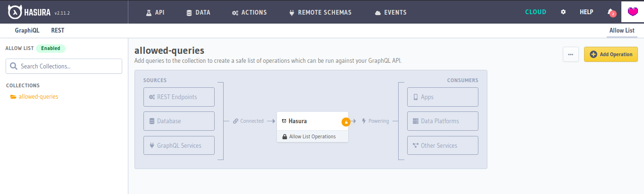Screen dimensions: 644x194
Task: Navigate to Remote Schemas
Action: pos(320,12)
